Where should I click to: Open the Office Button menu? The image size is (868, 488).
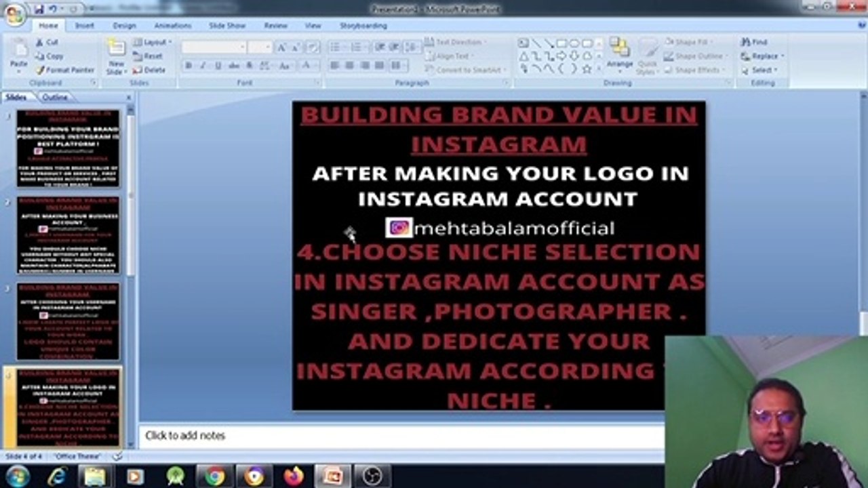tap(14, 14)
